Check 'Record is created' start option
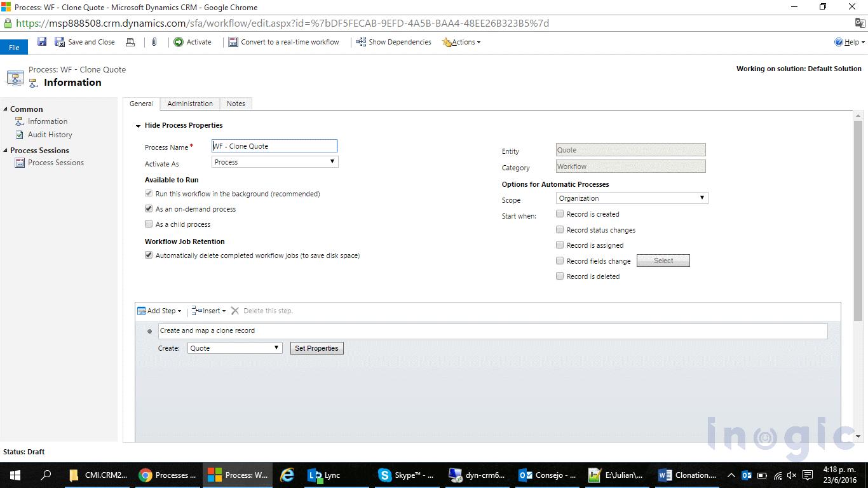This screenshot has height=488, width=868. tap(560, 214)
